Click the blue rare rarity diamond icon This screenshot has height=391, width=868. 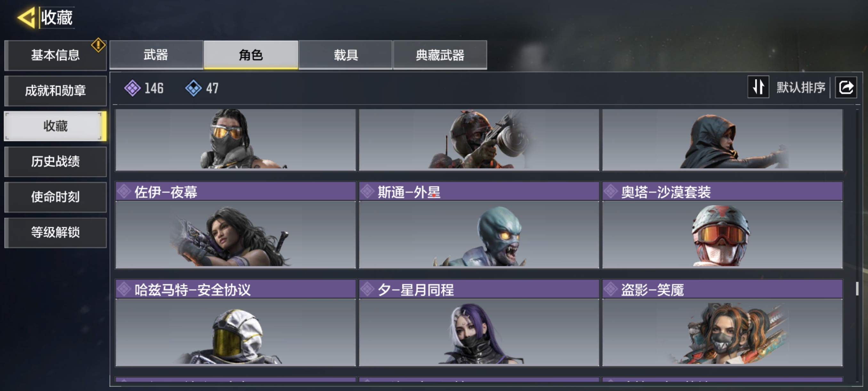pos(193,88)
